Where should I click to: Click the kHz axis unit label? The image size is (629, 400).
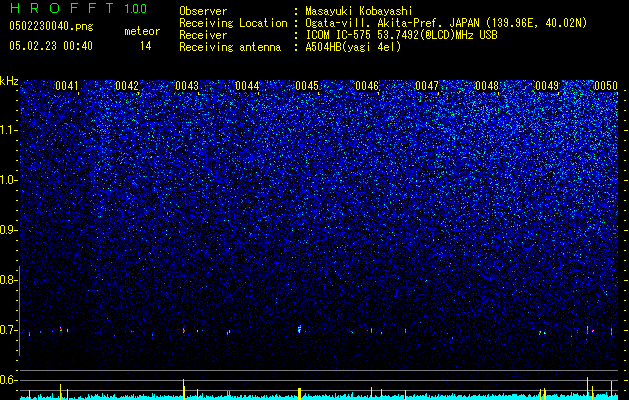[9, 81]
